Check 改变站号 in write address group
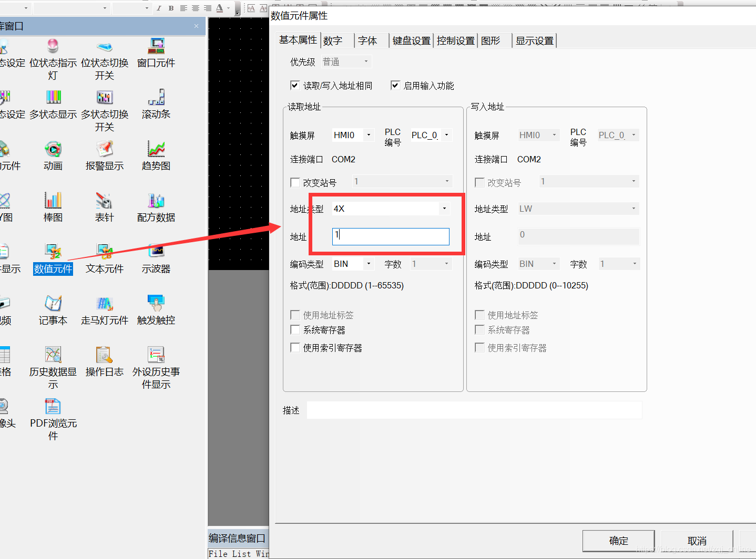This screenshot has width=756, height=559. click(x=479, y=182)
